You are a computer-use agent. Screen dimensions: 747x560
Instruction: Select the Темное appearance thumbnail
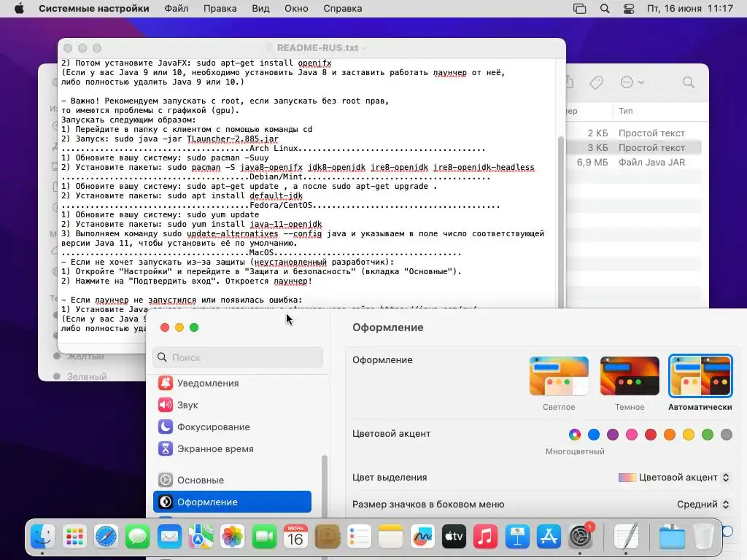630,376
